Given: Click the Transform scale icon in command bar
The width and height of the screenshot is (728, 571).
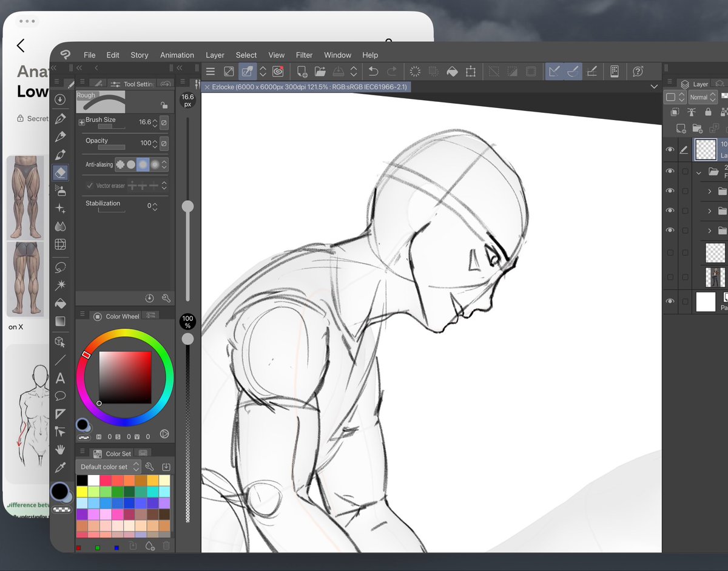Looking at the screenshot, I should [x=470, y=72].
